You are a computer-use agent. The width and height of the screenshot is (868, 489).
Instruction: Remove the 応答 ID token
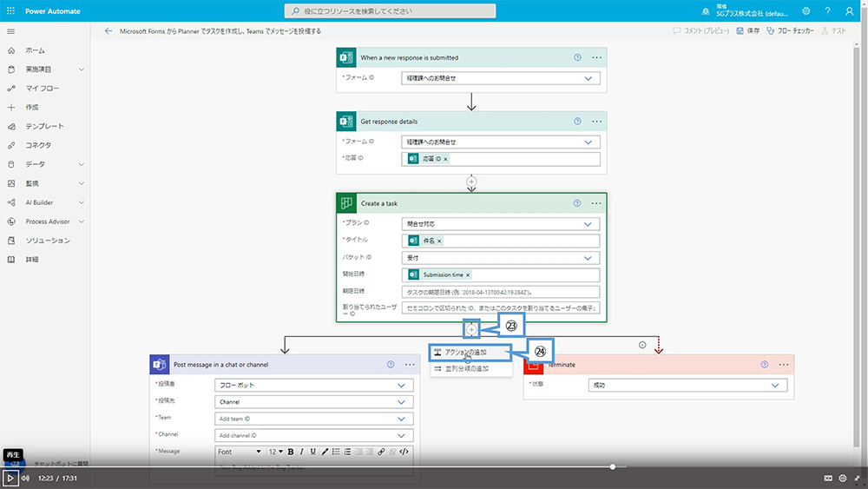(x=445, y=159)
